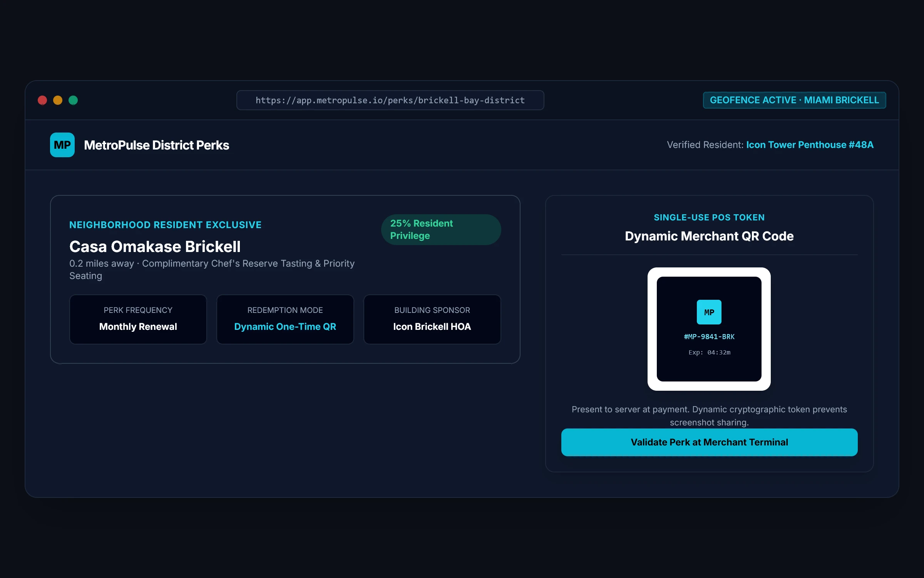This screenshot has width=924, height=578.
Task: Click the MP logo in the header
Action: 62,145
